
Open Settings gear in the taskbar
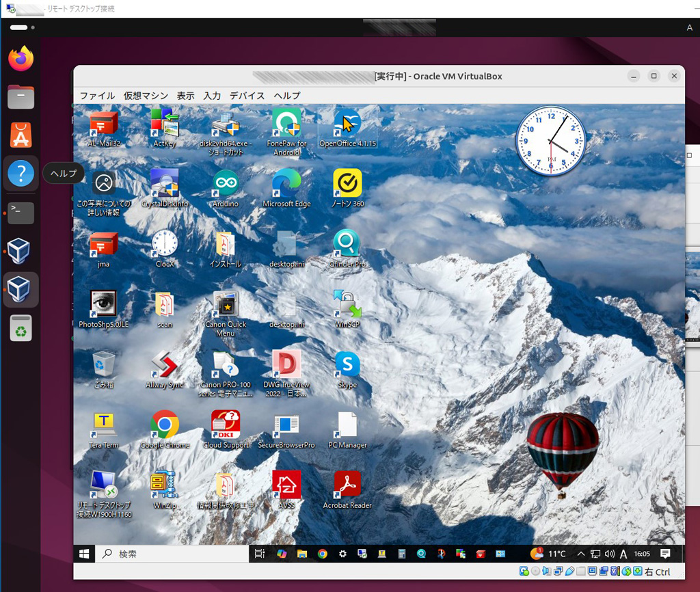[342, 554]
